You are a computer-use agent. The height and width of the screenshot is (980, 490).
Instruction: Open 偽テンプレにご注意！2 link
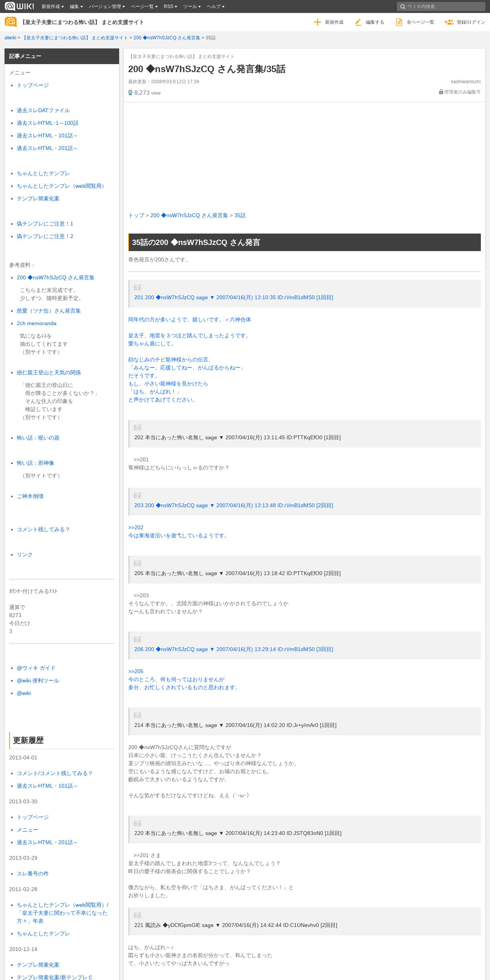(x=45, y=236)
